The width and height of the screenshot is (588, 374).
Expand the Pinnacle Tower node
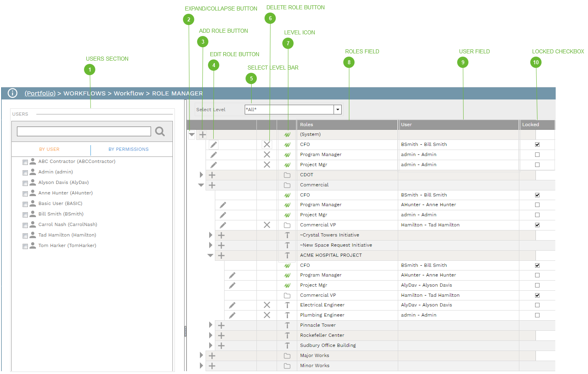click(x=210, y=325)
